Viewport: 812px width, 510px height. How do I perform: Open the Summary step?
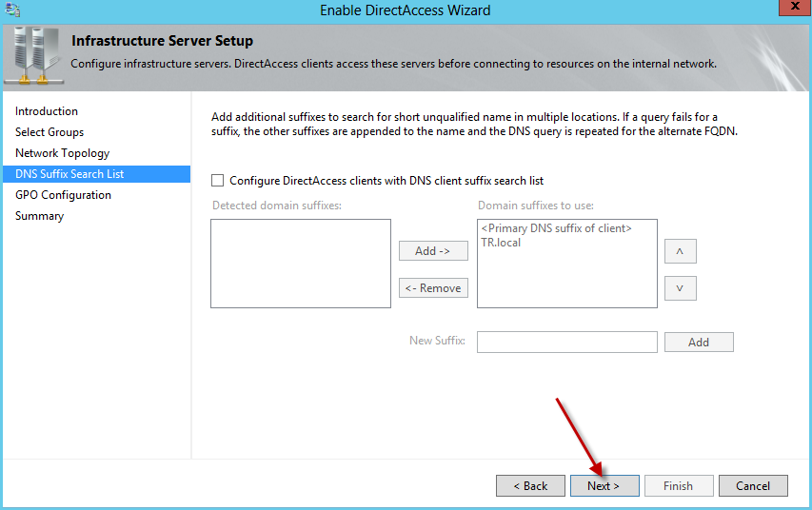pos(39,216)
